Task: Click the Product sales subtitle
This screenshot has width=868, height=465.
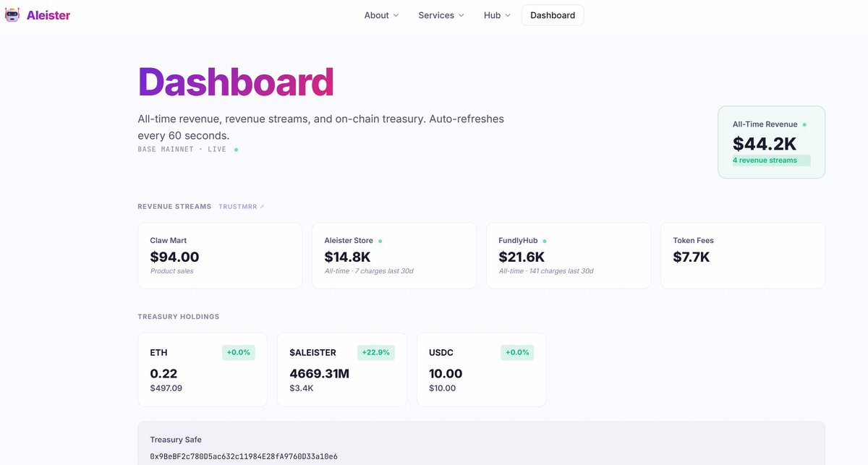Action: (172, 271)
